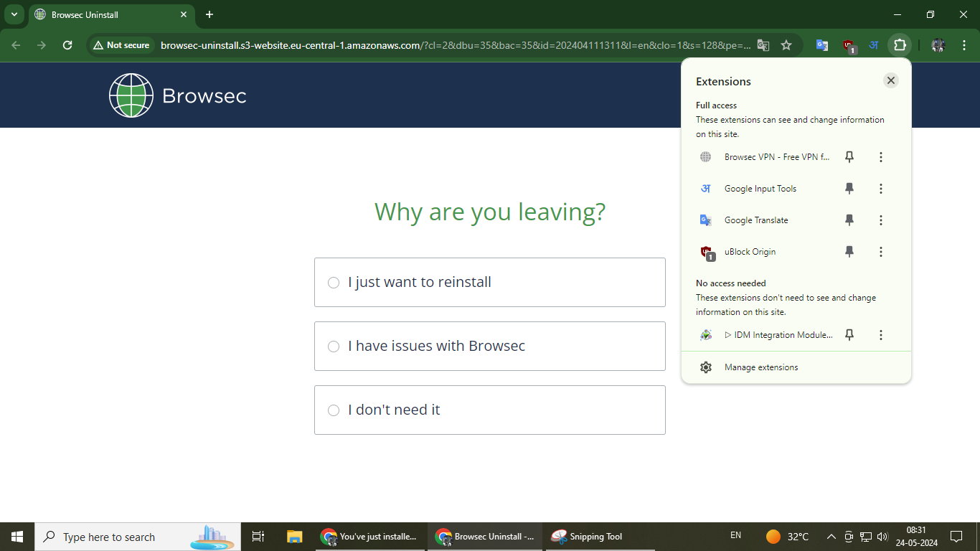Choose the "I don't need it" radio option

(x=334, y=410)
